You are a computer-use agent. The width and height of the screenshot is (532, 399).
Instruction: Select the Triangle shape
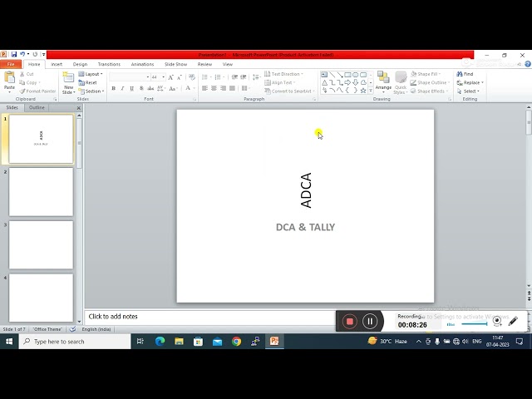tap(324, 82)
